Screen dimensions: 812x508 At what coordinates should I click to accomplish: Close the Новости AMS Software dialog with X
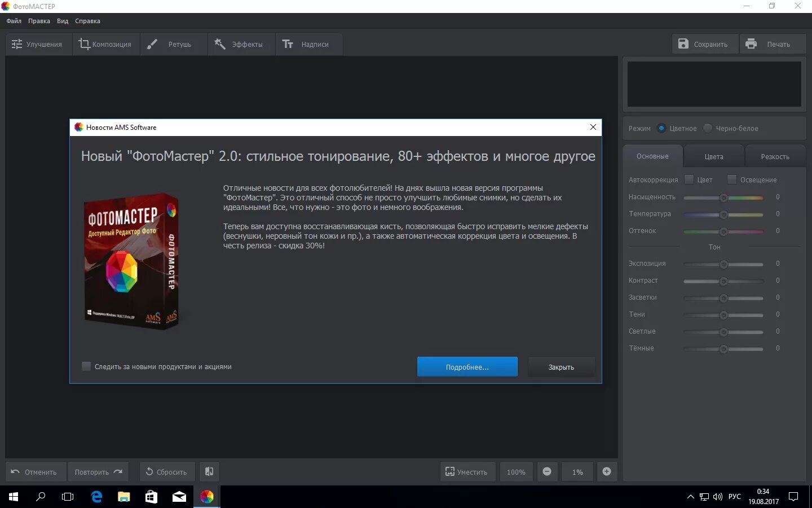593,127
